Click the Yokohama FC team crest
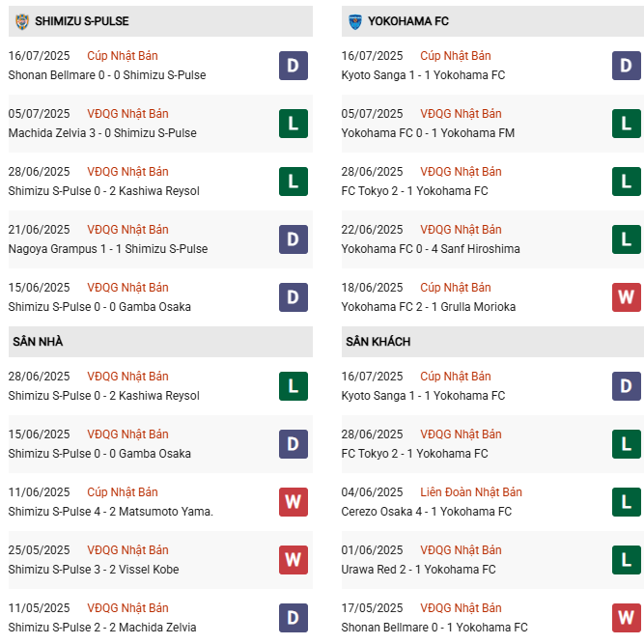 [x=355, y=20]
